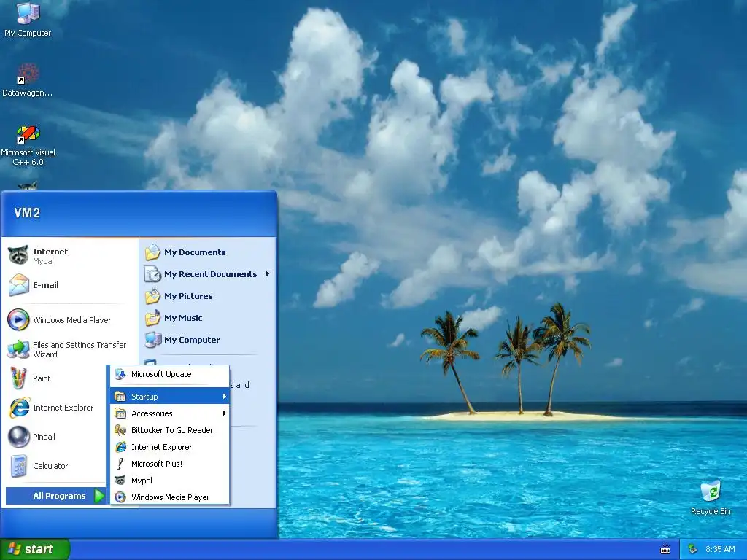Open My Music link
The width and height of the screenshot is (747, 560).
tap(183, 318)
